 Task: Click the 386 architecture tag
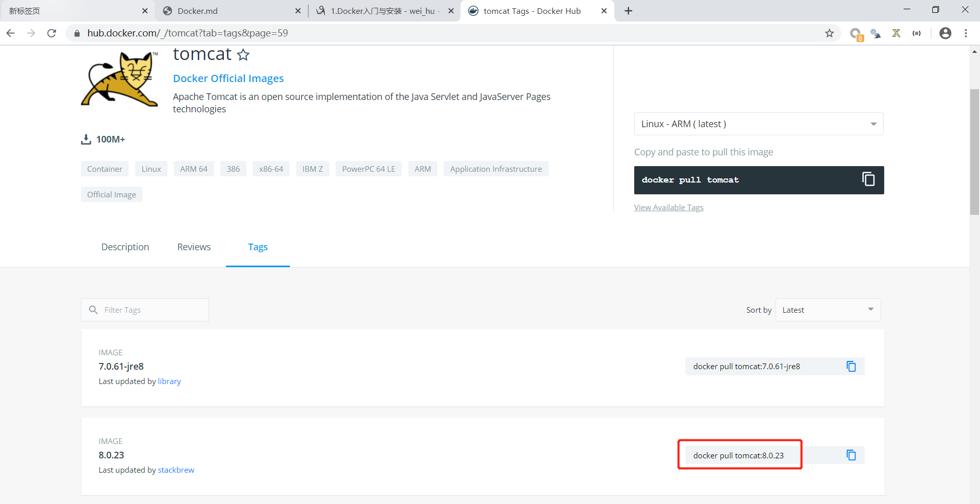(233, 169)
